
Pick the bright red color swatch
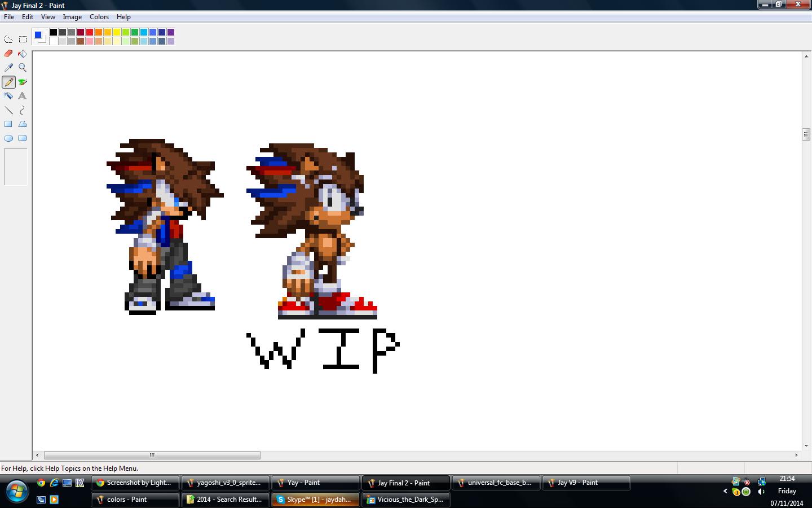(90, 32)
